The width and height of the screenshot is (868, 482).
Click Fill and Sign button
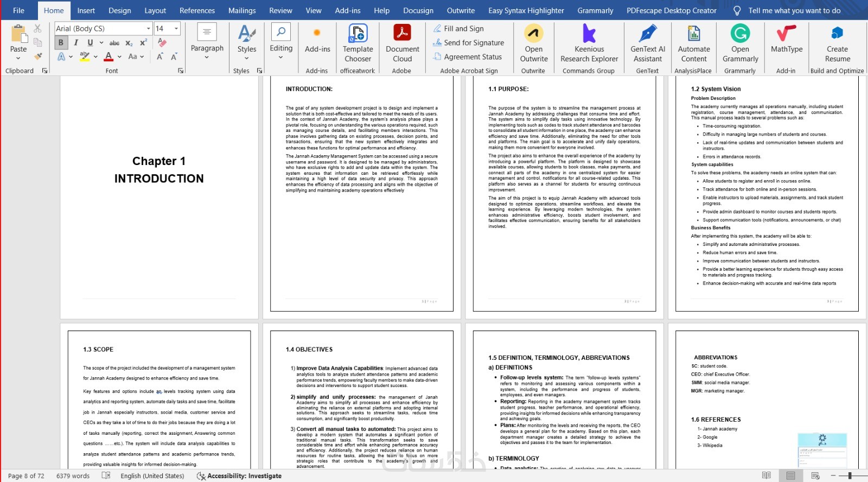point(458,28)
